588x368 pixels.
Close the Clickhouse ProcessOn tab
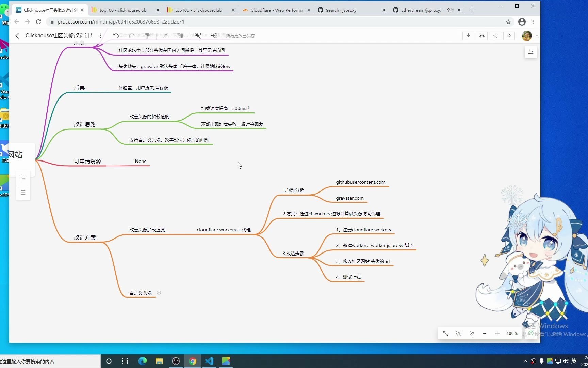(82, 10)
